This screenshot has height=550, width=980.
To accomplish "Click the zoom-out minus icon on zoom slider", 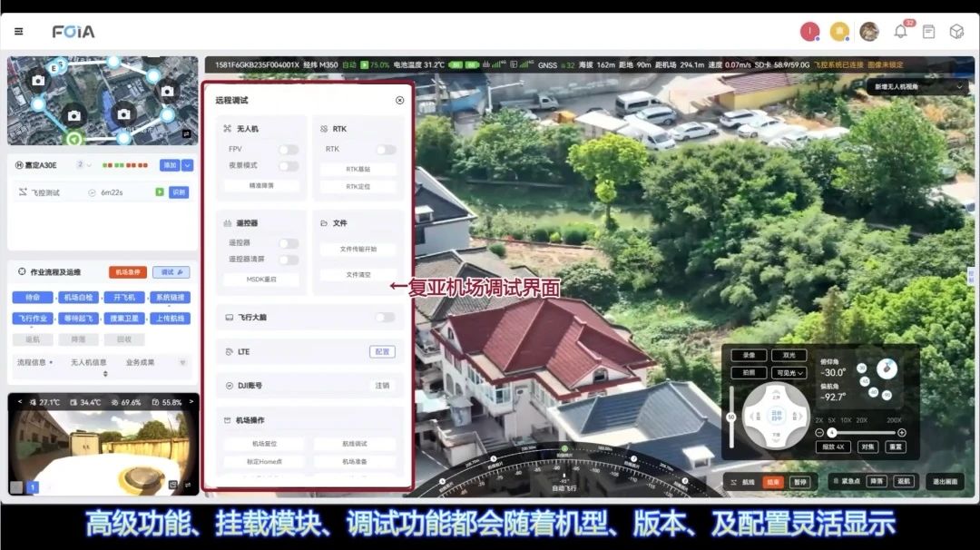I will point(819,433).
